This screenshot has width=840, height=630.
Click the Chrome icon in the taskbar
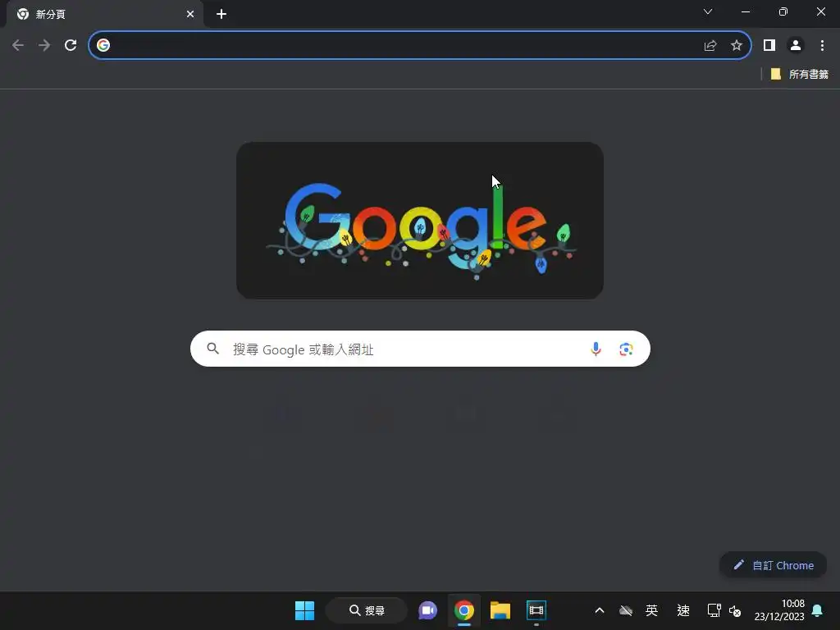click(464, 610)
